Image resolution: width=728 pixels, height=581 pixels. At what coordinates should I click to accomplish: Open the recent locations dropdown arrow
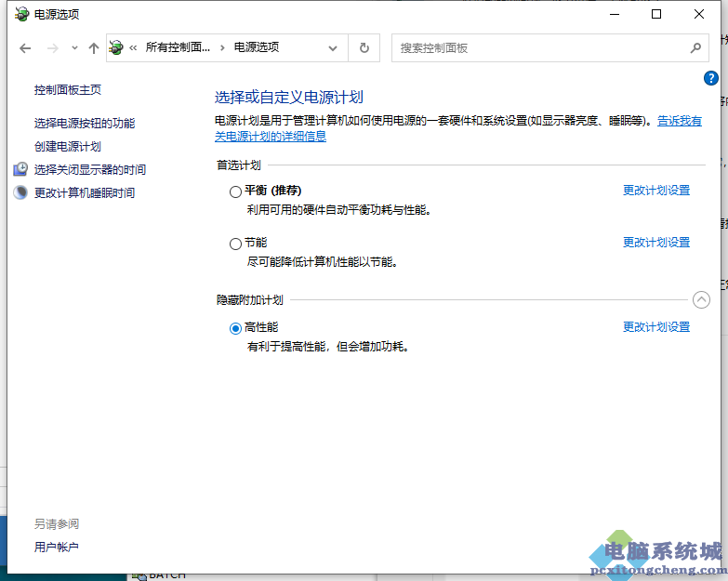[x=74, y=48]
